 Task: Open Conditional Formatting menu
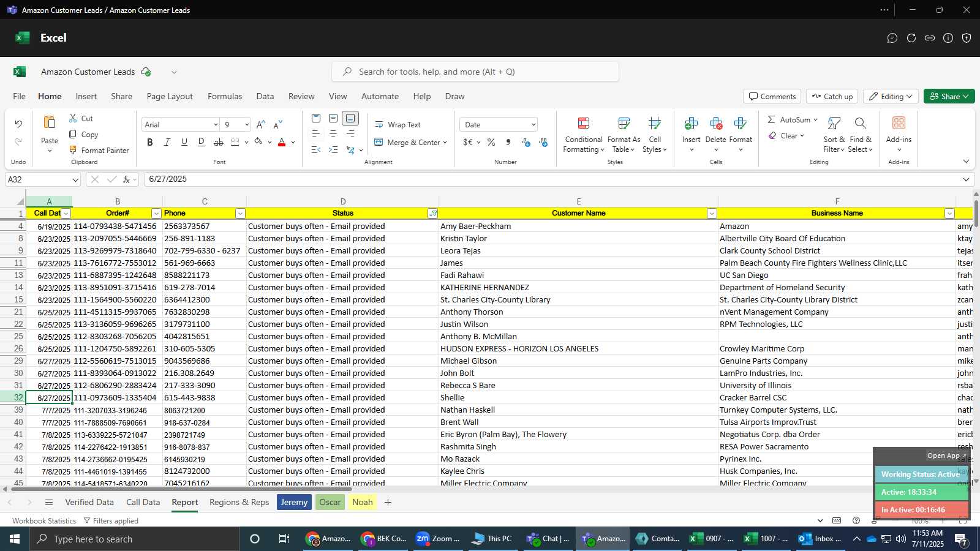click(584, 135)
